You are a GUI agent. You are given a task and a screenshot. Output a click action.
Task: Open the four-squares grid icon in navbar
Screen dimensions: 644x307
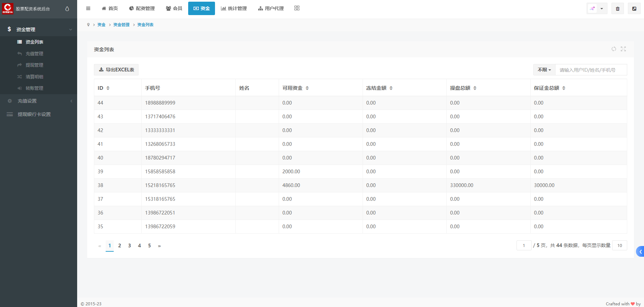pos(297,8)
